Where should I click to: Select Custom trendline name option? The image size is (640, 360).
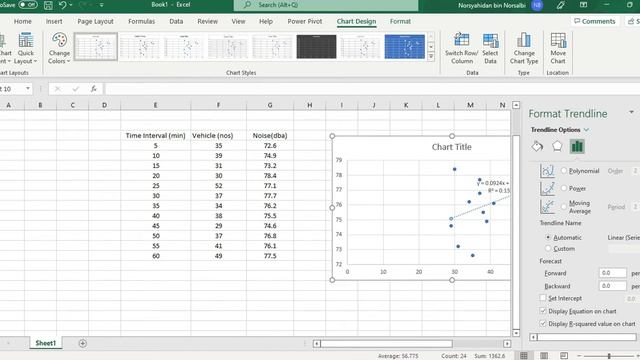coord(548,248)
